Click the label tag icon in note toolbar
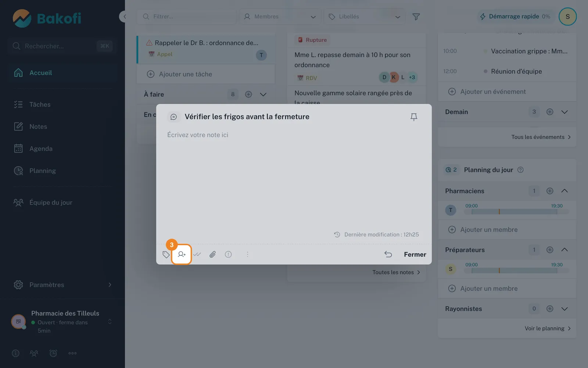This screenshot has height=368, width=588. [166, 254]
